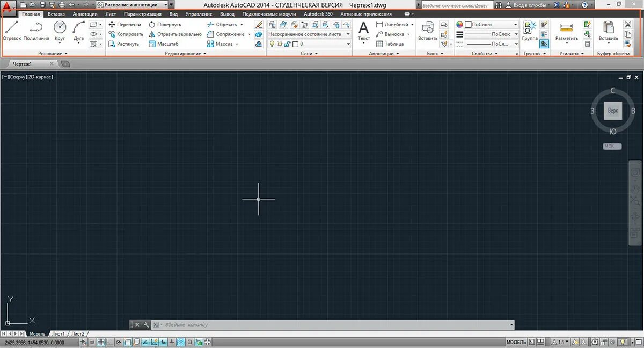This screenshot has height=348, width=644.
Task: Toggle the layer lock padlock icon
Action: [x=287, y=44]
